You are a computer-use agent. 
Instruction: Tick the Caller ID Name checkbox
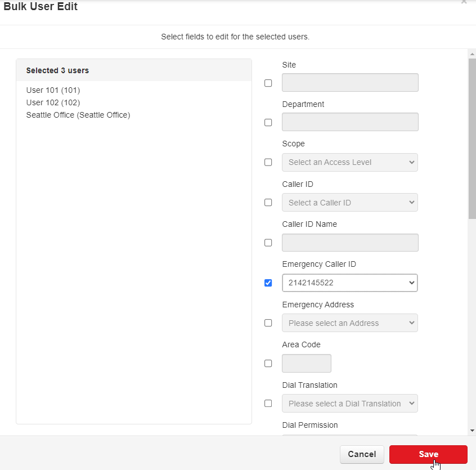click(x=268, y=243)
